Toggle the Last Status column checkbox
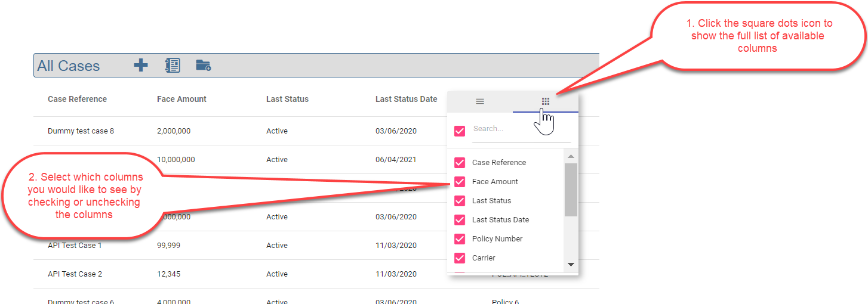Screen dimensions: 868x304 [x=460, y=201]
